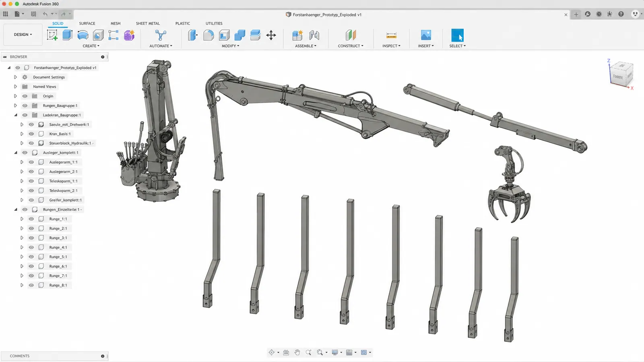Screen dimensions: 644x362
Task: Hide the Ausleger_komplett:1 assembly
Action: pos(25,153)
